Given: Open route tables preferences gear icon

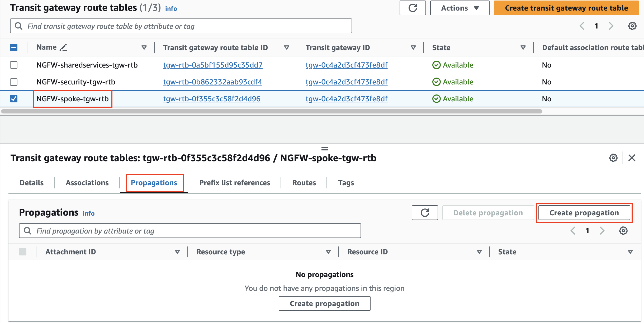Looking at the screenshot, I should point(632,26).
